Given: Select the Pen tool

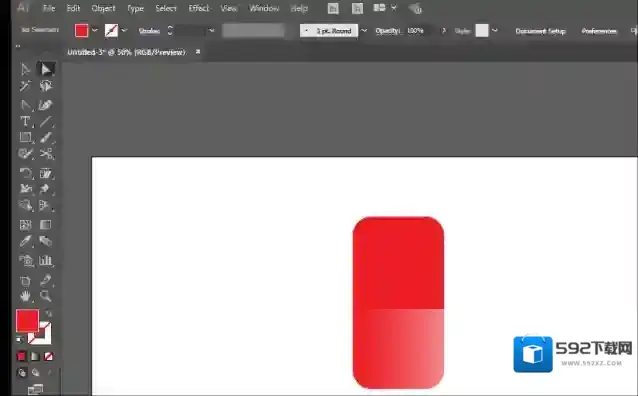Looking at the screenshot, I should (x=25, y=105).
